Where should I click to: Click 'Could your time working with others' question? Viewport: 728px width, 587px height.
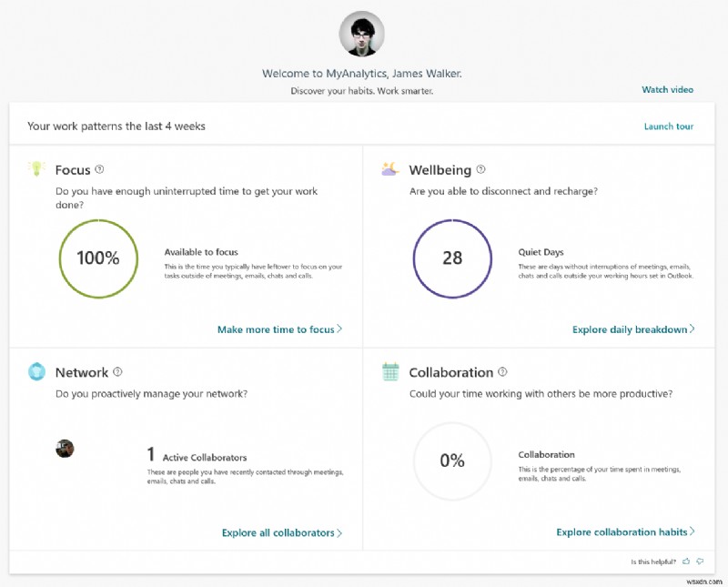point(541,394)
